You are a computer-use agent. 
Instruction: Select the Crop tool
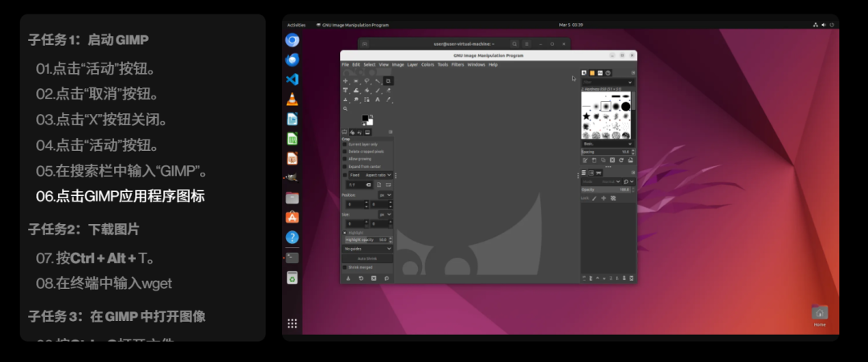[x=389, y=81]
